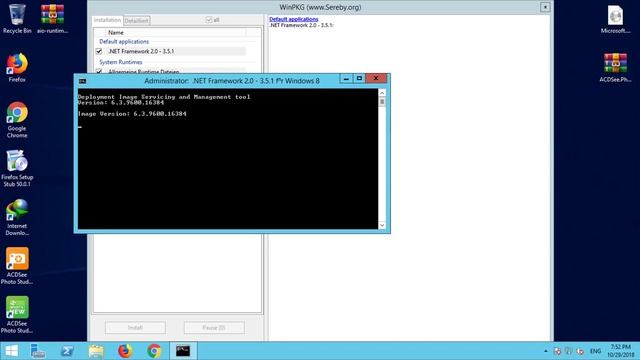The image size is (640, 360).
Task: Switch to the Installation tab in WinPKG
Action: pyautogui.click(x=107, y=20)
